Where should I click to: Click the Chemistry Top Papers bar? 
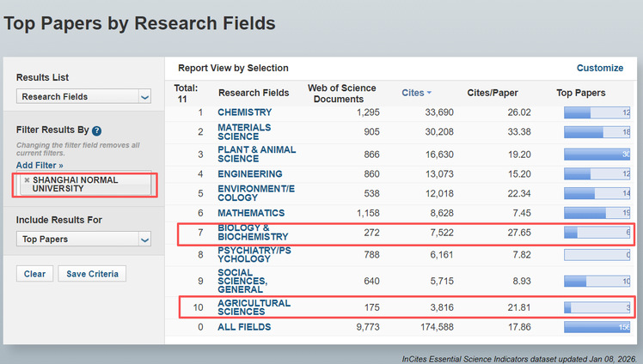coord(597,112)
